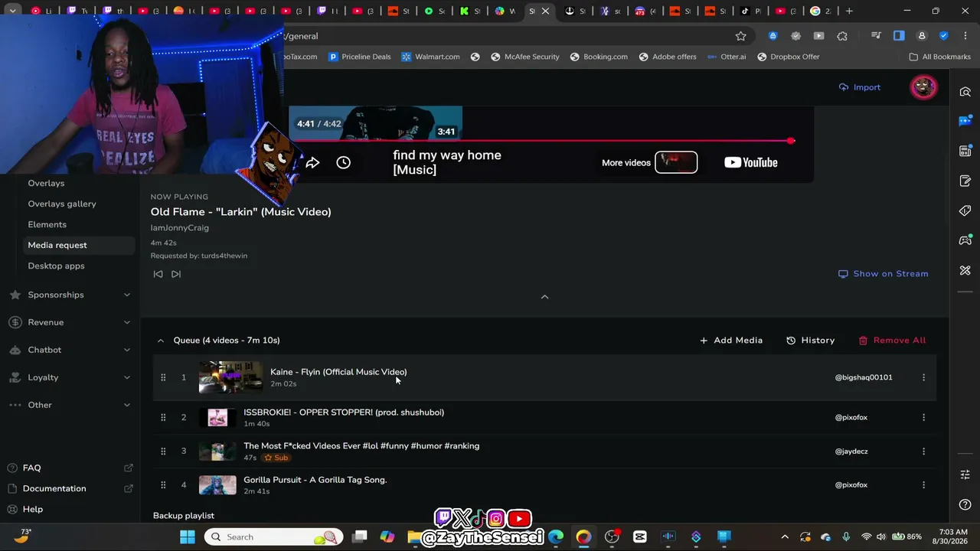Open options menu for Kaine - Flyin row
Image resolution: width=980 pixels, height=551 pixels.
[923, 377]
